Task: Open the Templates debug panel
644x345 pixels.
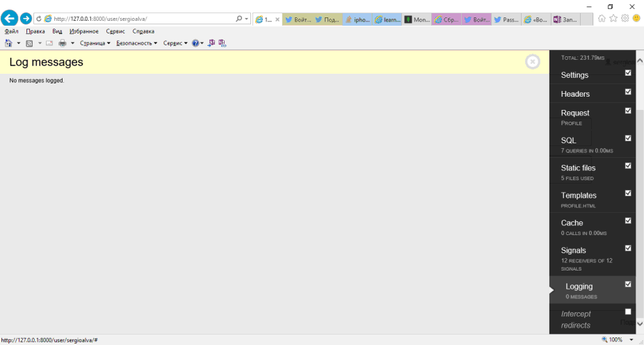Action: coord(579,195)
